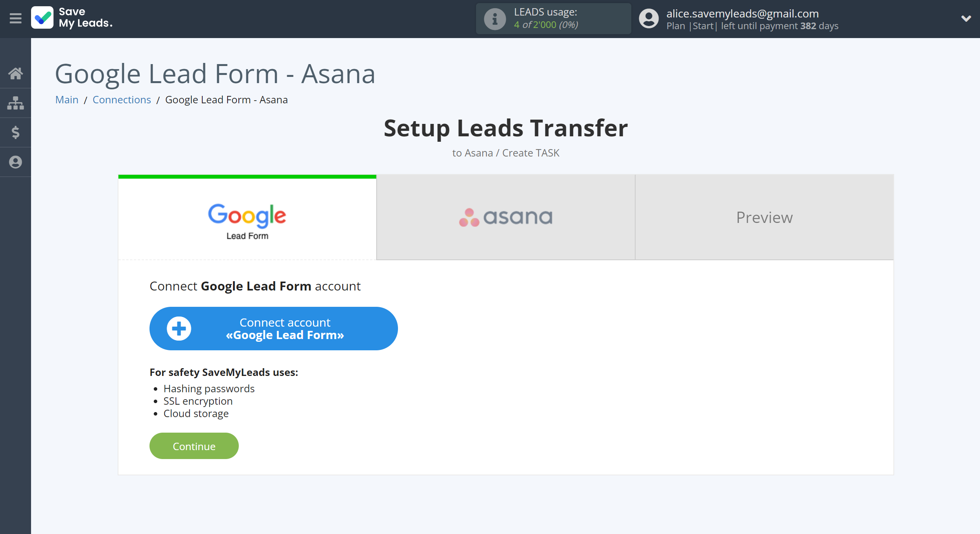Click the Preview tab
Image resolution: width=980 pixels, height=534 pixels.
pos(764,217)
